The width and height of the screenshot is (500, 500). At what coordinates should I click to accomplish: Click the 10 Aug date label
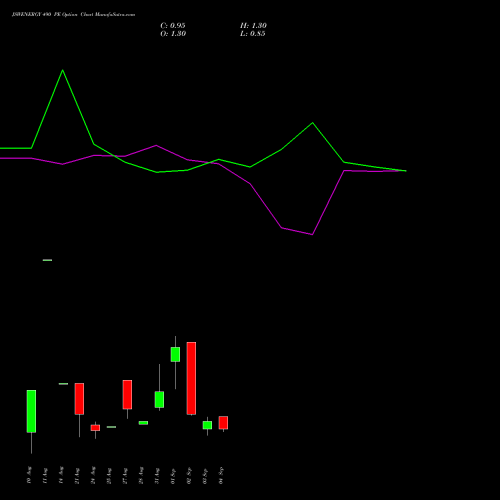pyautogui.click(x=29, y=475)
